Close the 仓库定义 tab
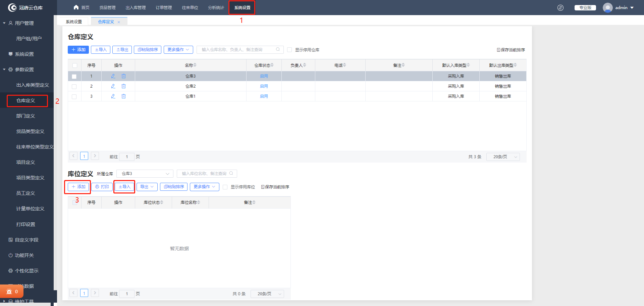 point(119,22)
